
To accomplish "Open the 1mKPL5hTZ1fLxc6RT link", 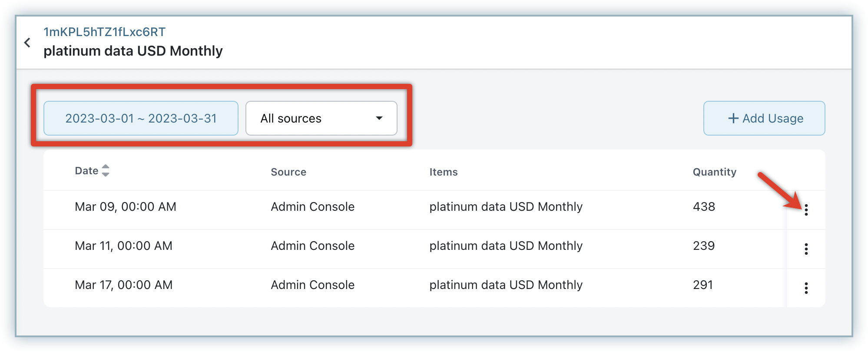I will pos(104,32).
